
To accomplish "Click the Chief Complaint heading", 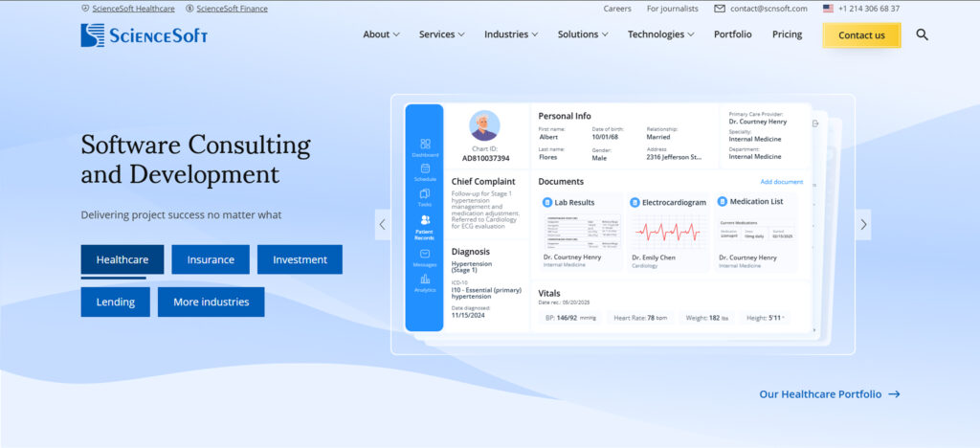I will coord(483,182).
